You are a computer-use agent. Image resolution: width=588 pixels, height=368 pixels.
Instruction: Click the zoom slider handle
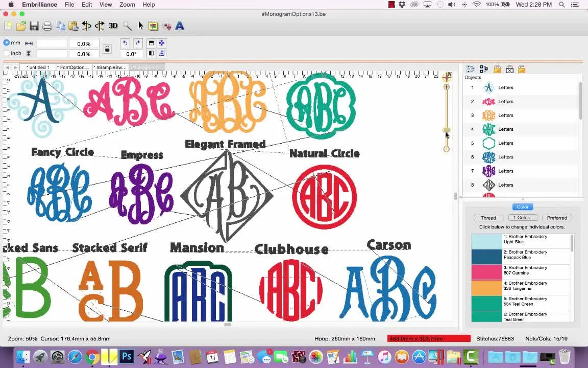tap(446, 130)
